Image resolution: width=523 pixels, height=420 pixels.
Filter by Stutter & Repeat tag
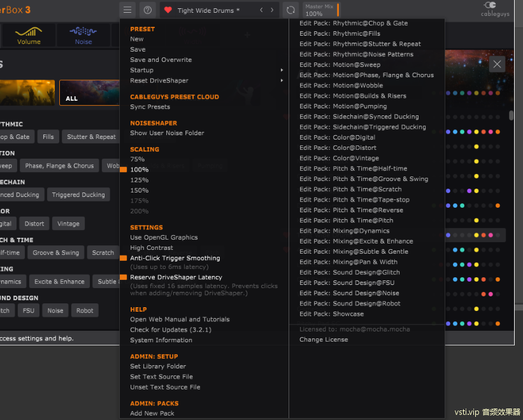point(91,137)
